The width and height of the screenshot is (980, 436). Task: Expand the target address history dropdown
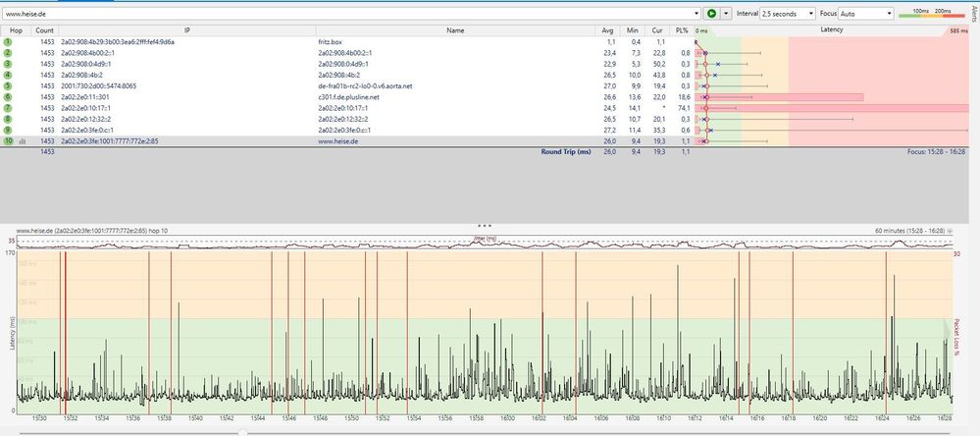pyautogui.click(x=696, y=14)
